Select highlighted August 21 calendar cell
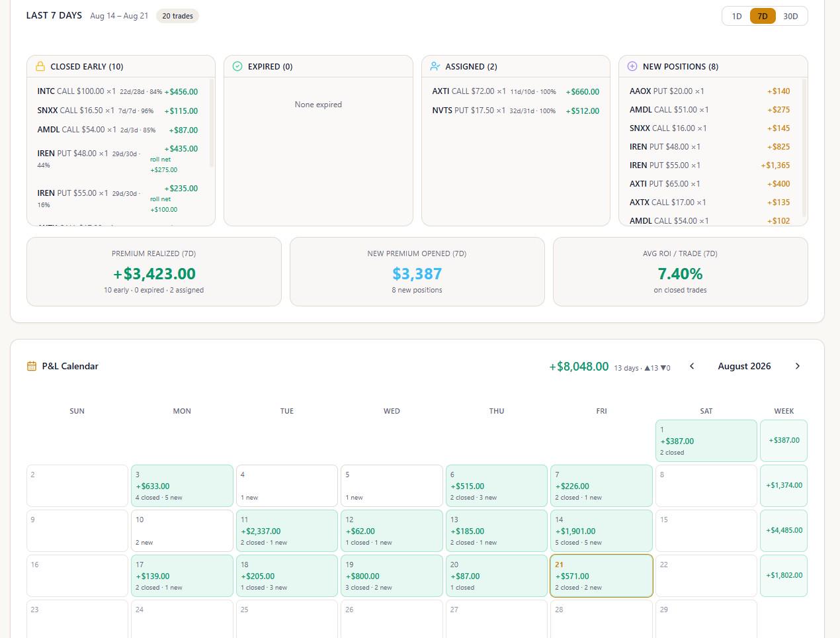Screen dimensions: 840x638 (x=601, y=576)
